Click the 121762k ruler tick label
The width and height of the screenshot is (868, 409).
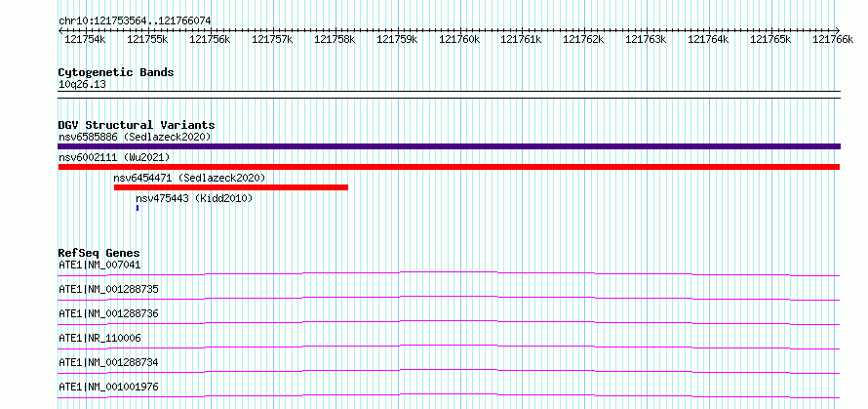tap(583, 39)
